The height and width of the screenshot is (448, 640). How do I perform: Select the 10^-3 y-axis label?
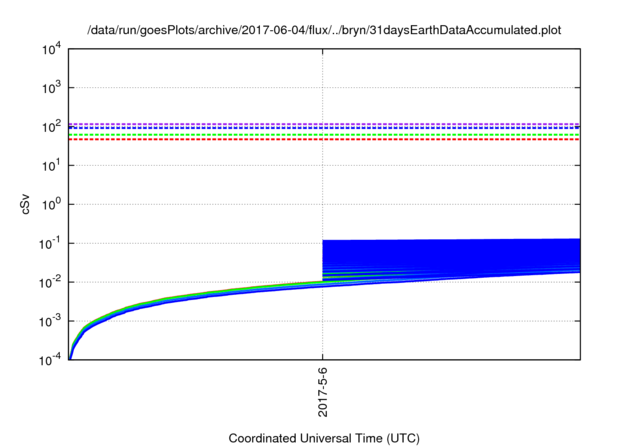(51, 322)
